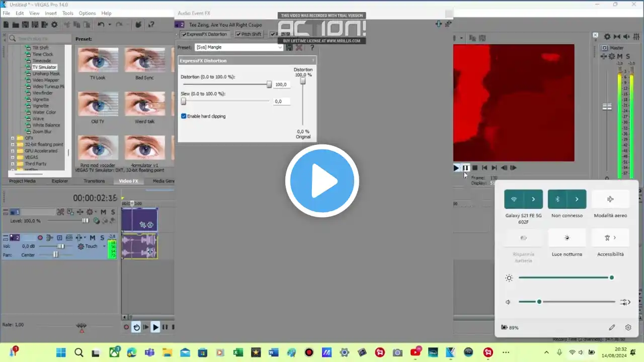Create a new project from the toolbar
Screen dimensions: 644x362
tap(7, 25)
